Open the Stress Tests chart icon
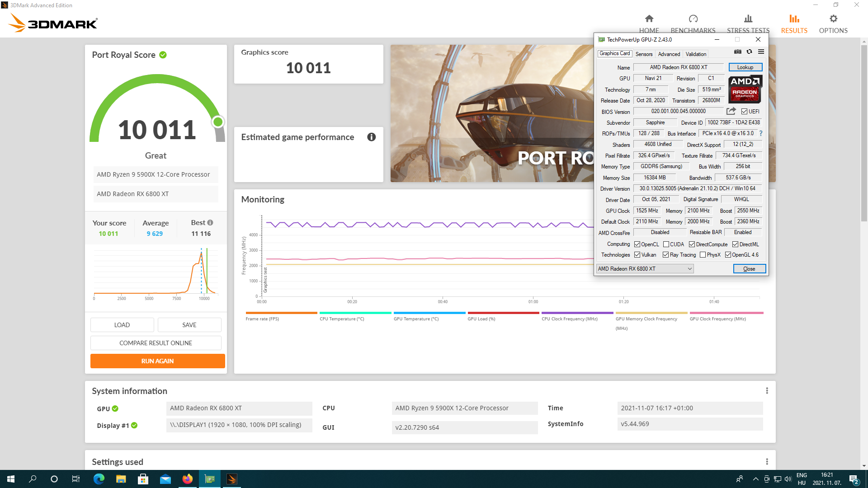 [x=748, y=19]
